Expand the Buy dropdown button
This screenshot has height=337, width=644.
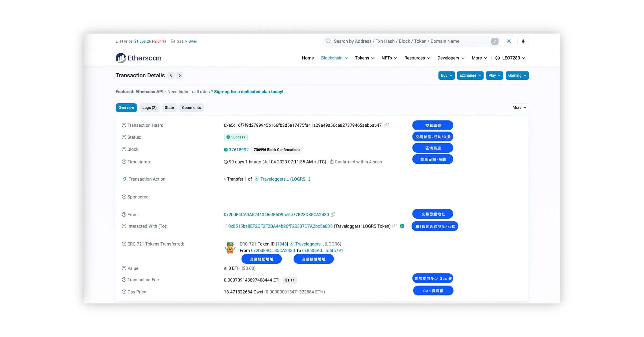pos(447,75)
